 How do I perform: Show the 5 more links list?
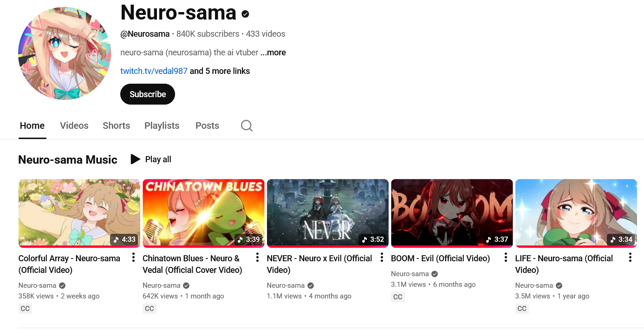point(220,71)
